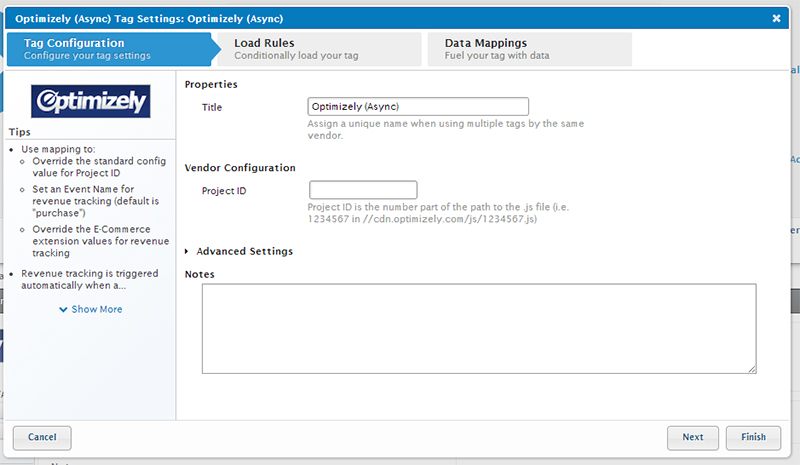Focus the Project ID input box

[x=363, y=190]
